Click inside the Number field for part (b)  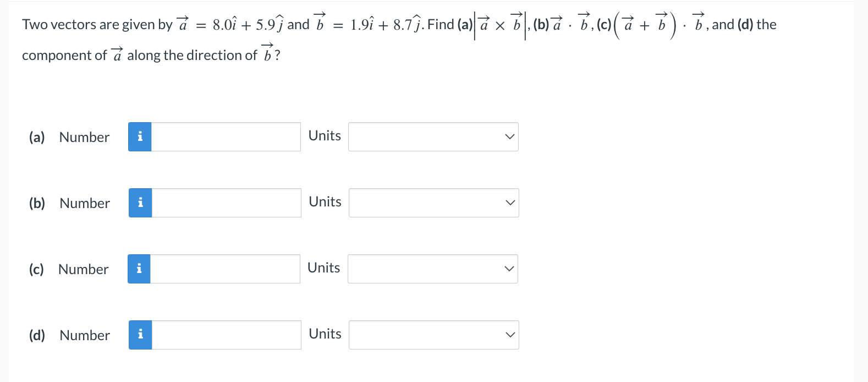[x=226, y=203]
